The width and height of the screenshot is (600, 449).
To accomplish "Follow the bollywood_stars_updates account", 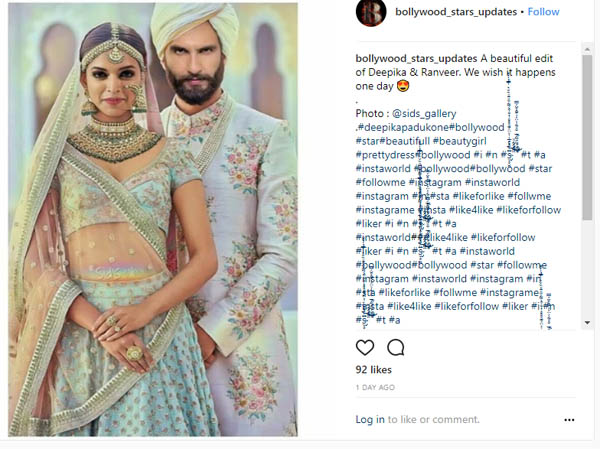I will (x=543, y=12).
